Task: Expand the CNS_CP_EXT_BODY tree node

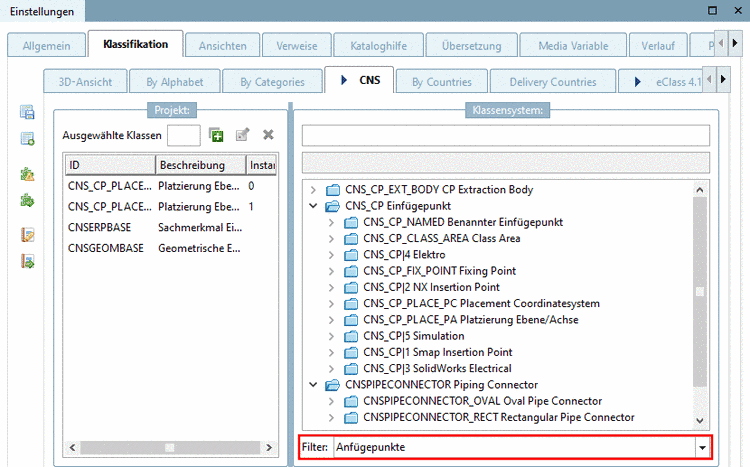Action: [313, 190]
